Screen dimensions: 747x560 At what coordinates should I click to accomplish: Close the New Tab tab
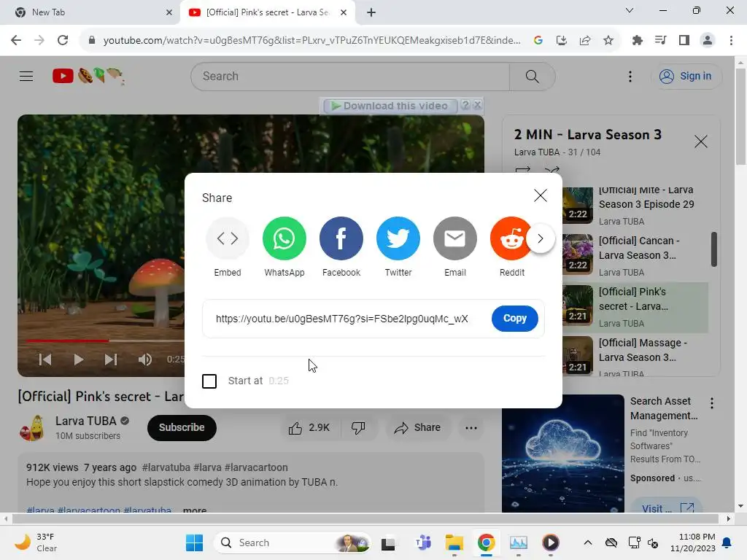[169, 12]
